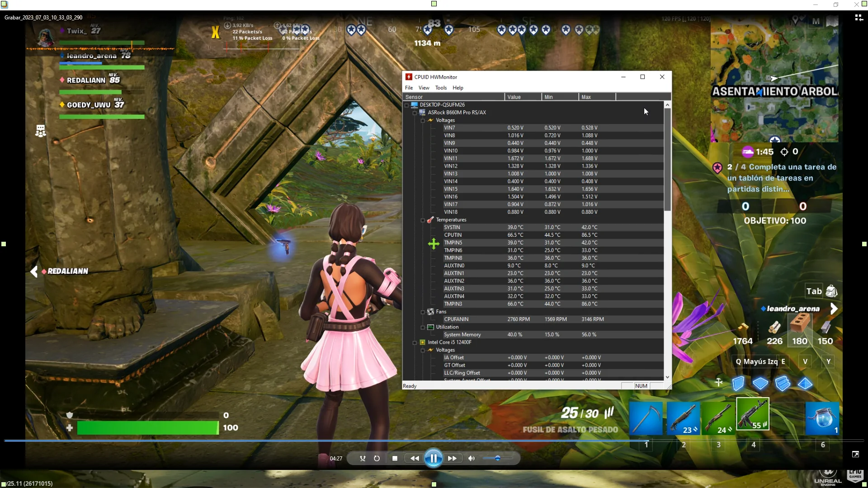Pause the video with the blue pause button
The height and width of the screenshot is (488, 868).
coord(433,458)
